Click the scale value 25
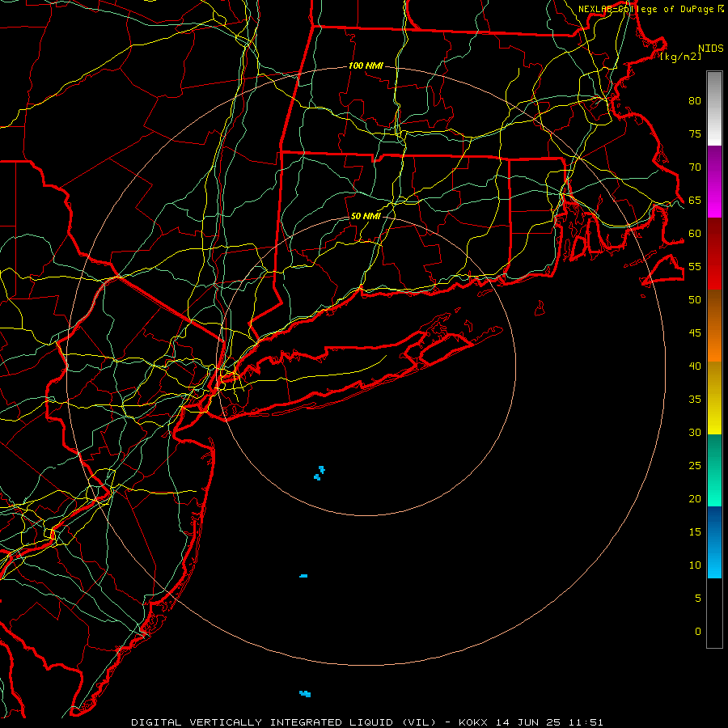The height and width of the screenshot is (728, 728). pos(695,466)
